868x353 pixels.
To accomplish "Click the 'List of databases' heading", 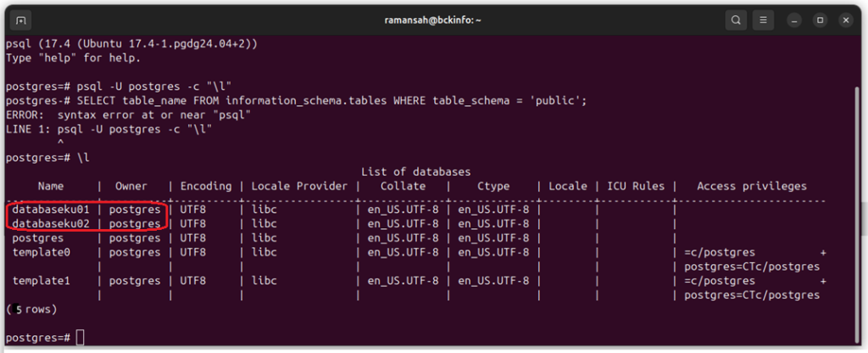I will [x=415, y=171].
